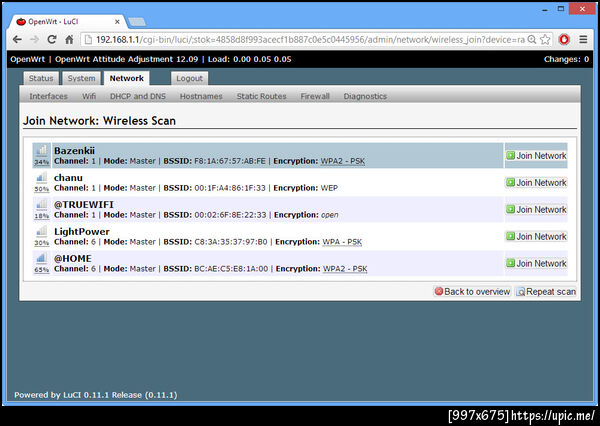Open the Interfaces submenu
The height and width of the screenshot is (426, 600).
49,96
